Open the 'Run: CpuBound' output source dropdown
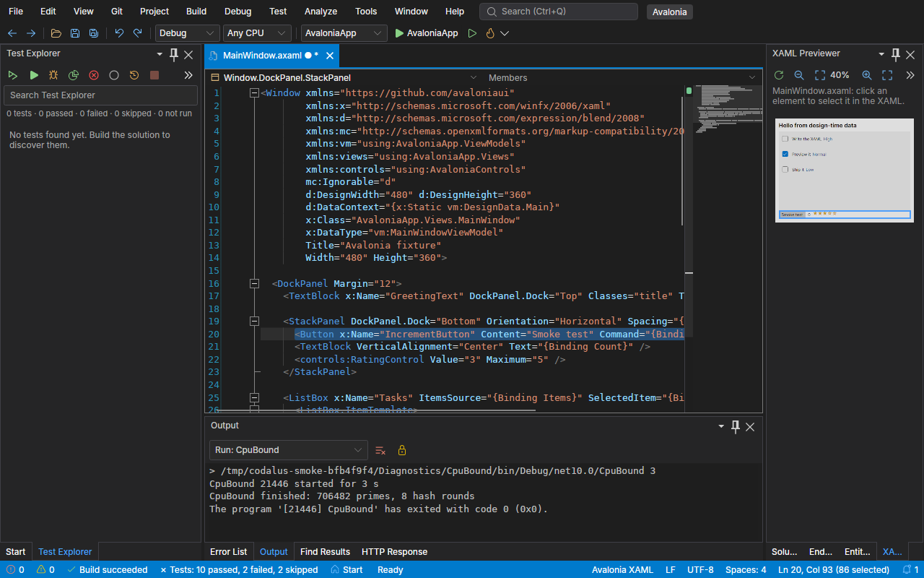 (288, 450)
